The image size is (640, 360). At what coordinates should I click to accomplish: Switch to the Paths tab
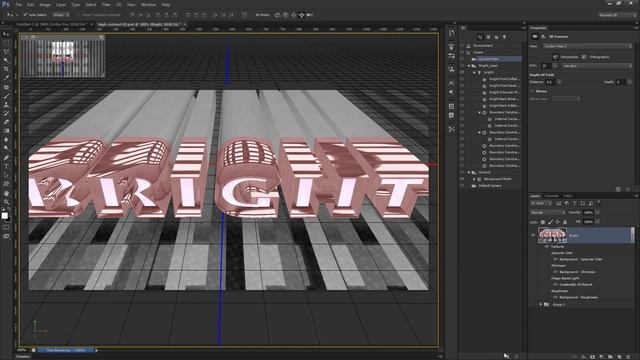(568, 196)
